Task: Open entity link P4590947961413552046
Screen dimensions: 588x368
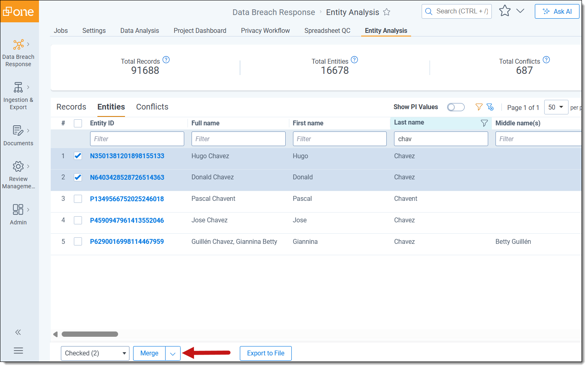Action: [127, 220]
